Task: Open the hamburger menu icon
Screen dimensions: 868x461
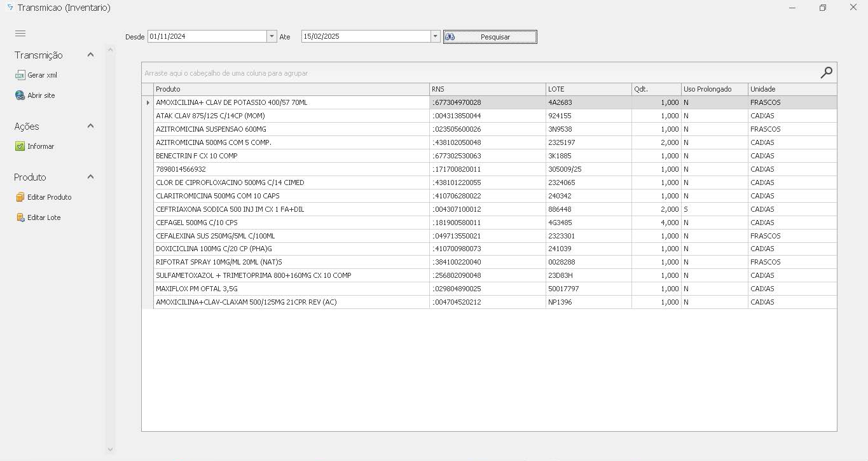Action: pyautogui.click(x=20, y=34)
